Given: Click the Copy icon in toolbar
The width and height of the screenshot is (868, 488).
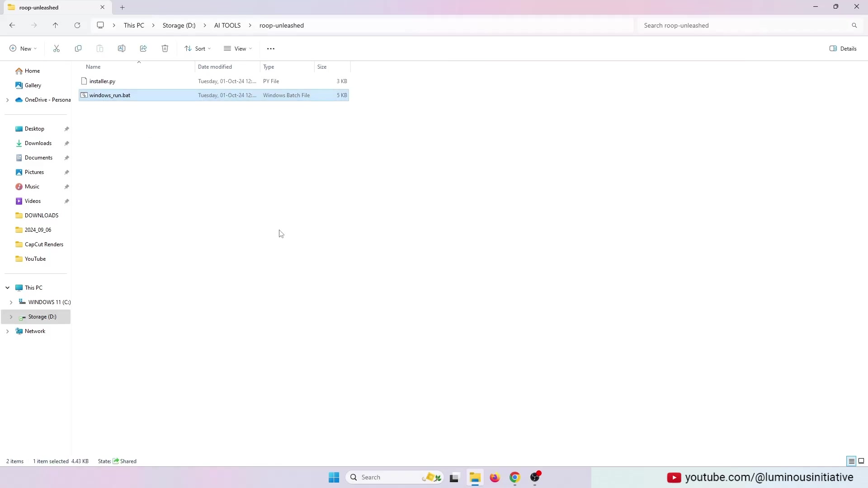Looking at the screenshot, I should click(x=78, y=48).
